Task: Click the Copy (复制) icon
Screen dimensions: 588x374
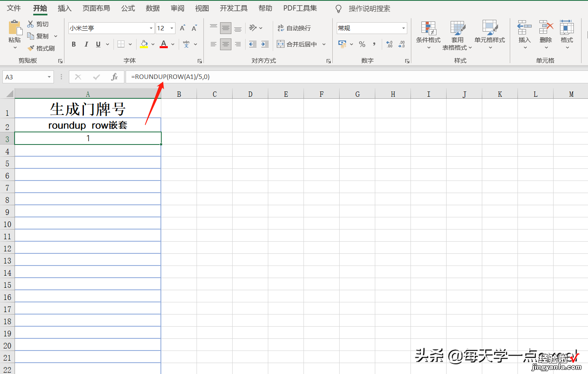Action: (30, 36)
